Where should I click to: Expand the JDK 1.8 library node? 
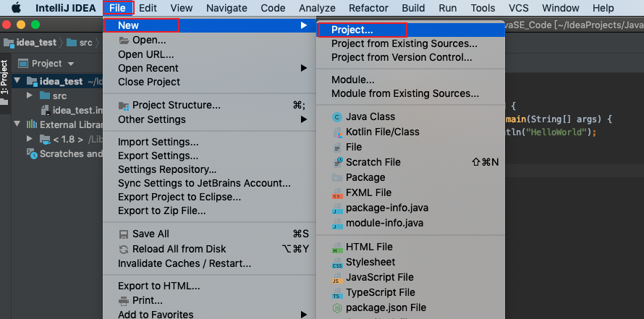point(30,139)
